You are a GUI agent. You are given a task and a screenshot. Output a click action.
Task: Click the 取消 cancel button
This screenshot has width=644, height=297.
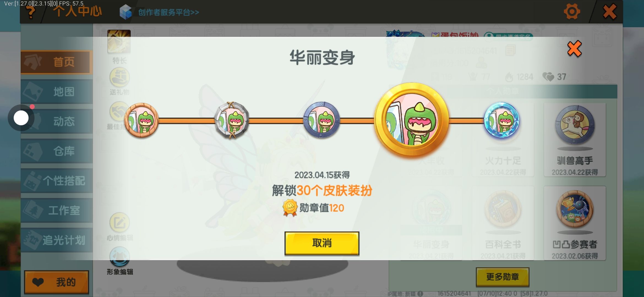[x=322, y=243]
